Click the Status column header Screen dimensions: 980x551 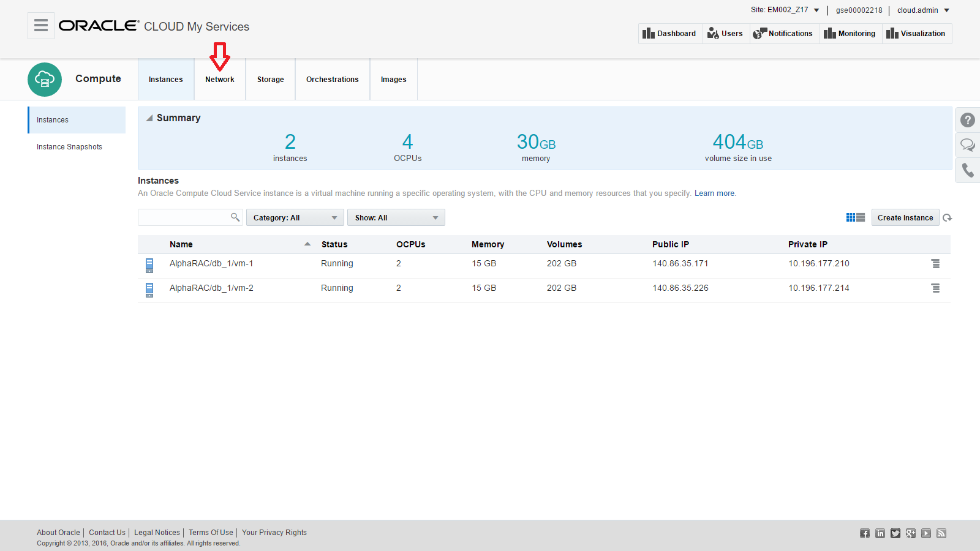click(x=334, y=244)
